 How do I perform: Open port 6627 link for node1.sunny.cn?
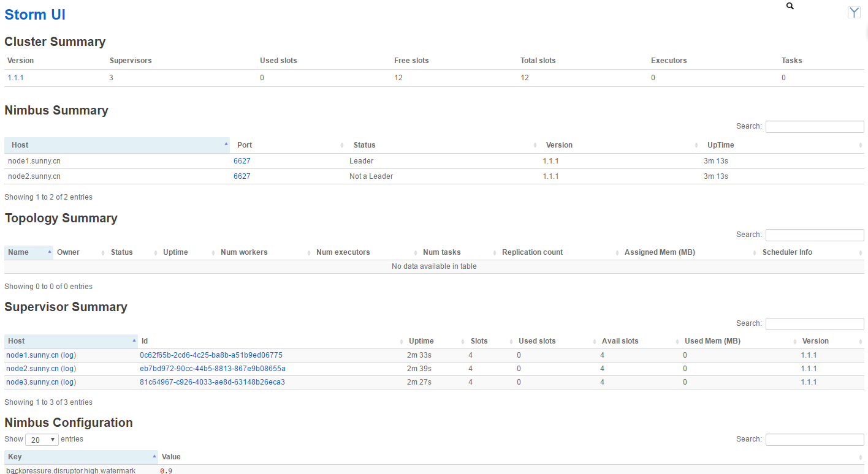pyautogui.click(x=242, y=161)
